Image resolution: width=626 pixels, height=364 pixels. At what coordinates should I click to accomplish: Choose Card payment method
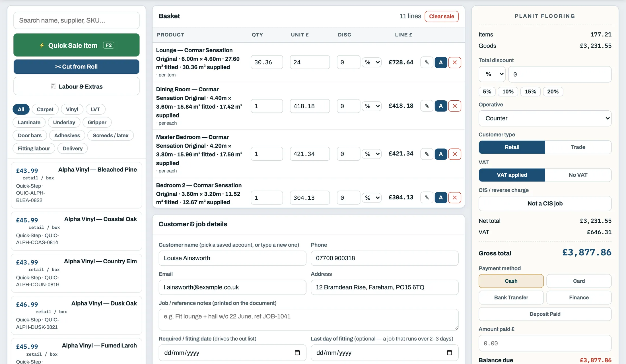coord(579,281)
